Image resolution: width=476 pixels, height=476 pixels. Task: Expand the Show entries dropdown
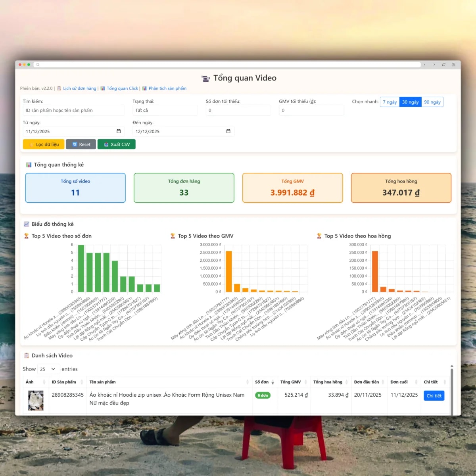pyautogui.click(x=48, y=369)
